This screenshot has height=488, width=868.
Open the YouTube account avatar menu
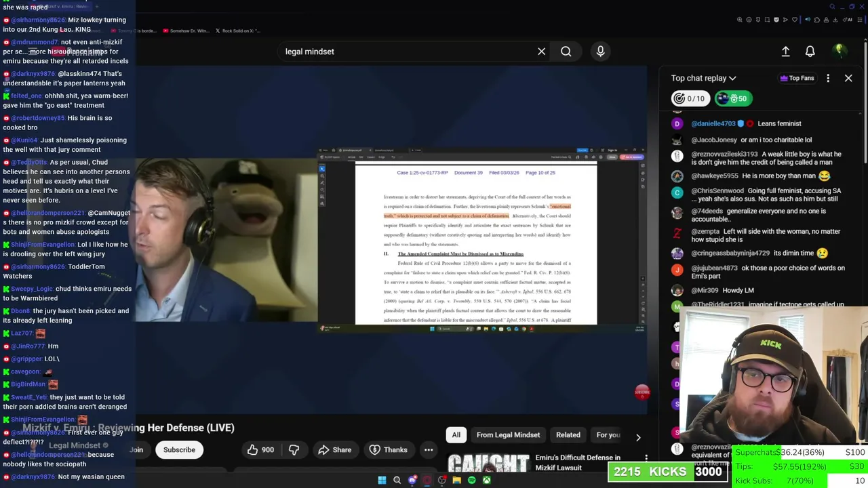(839, 51)
